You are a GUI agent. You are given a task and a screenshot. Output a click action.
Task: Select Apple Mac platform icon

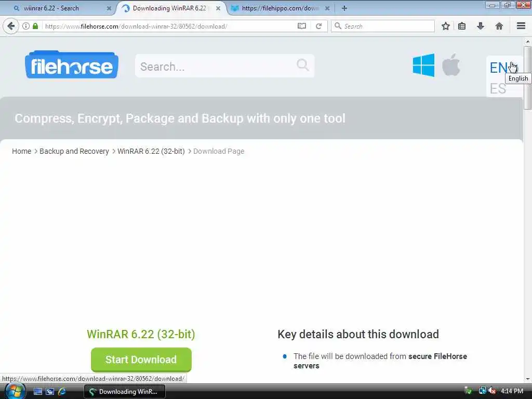[x=451, y=65]
